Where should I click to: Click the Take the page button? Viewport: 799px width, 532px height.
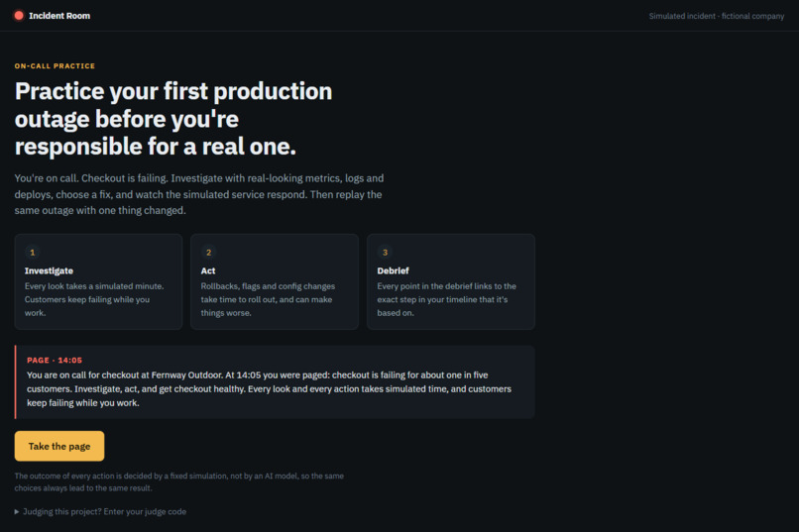tap(59, 446)
